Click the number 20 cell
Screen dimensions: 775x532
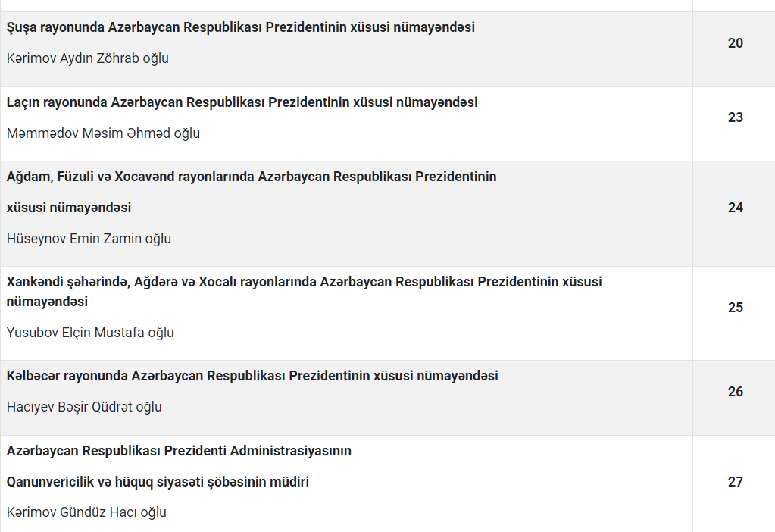[x=735, y=43]
